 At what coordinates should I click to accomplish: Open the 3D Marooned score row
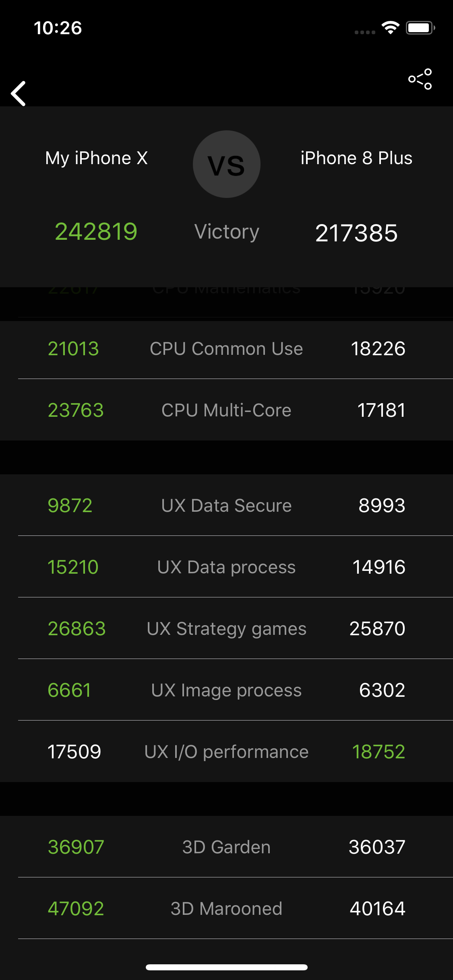227,908
